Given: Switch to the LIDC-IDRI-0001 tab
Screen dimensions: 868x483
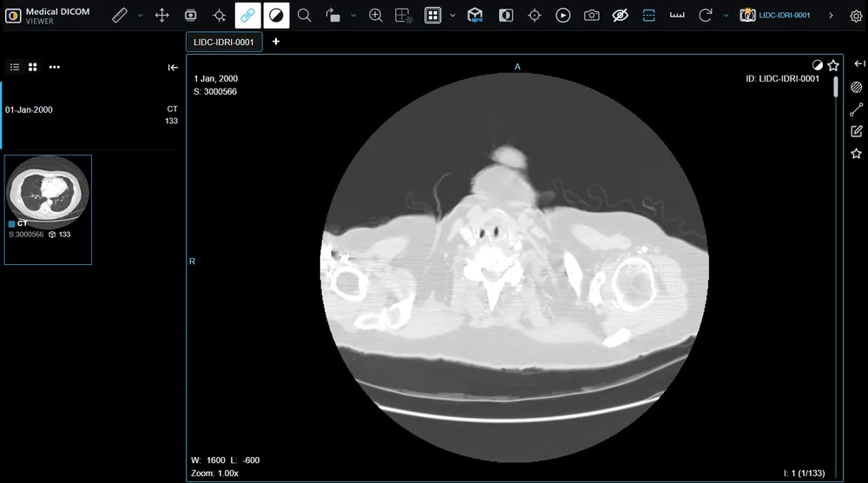Looking at the screenshot, I should [x=224, y=42].
